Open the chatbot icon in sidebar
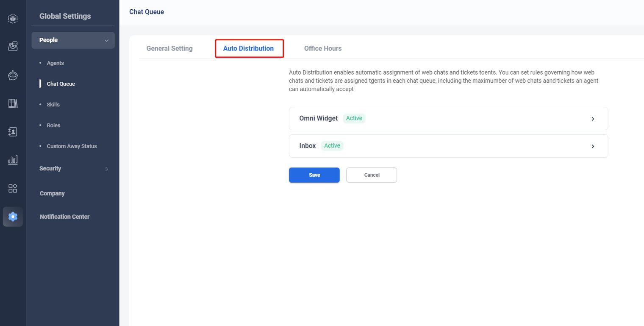644x326 pixels. tap(13, 75)
